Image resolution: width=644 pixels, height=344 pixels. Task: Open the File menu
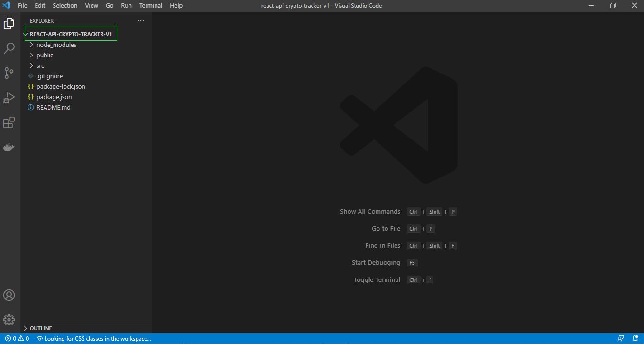point(22,6)
